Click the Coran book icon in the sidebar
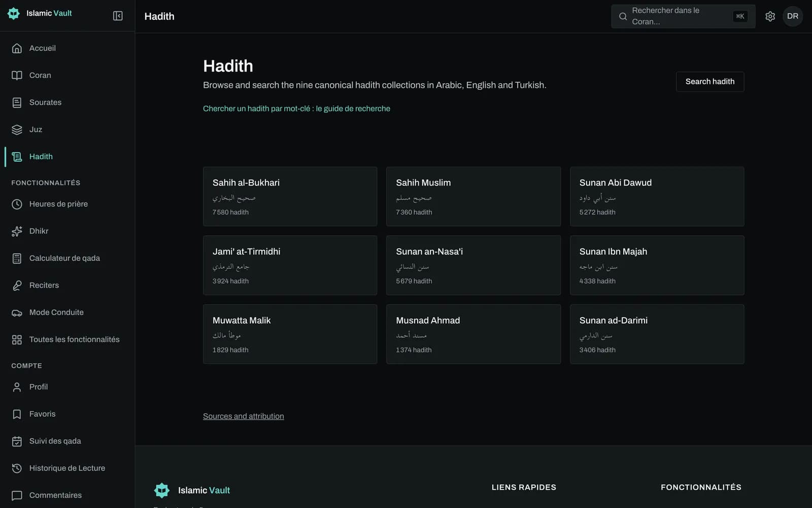 tap(17, 75)
